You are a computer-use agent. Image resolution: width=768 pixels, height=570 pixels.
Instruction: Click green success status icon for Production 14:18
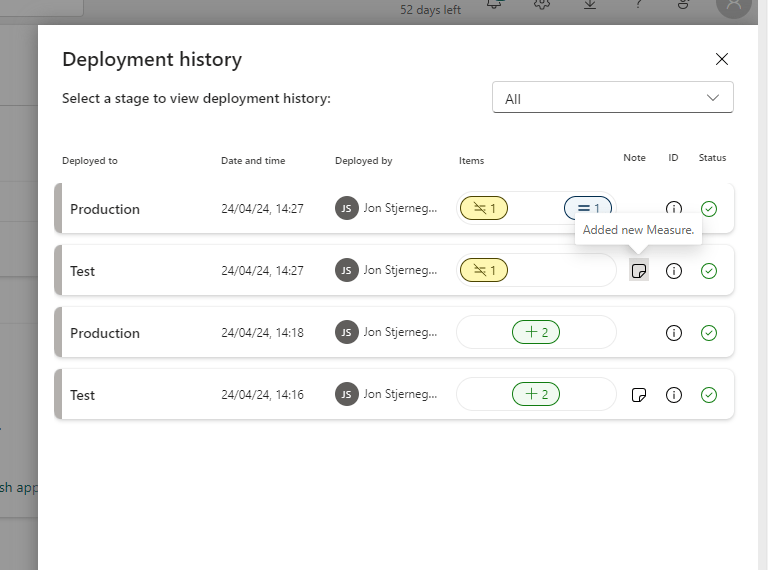coord(709,333)
